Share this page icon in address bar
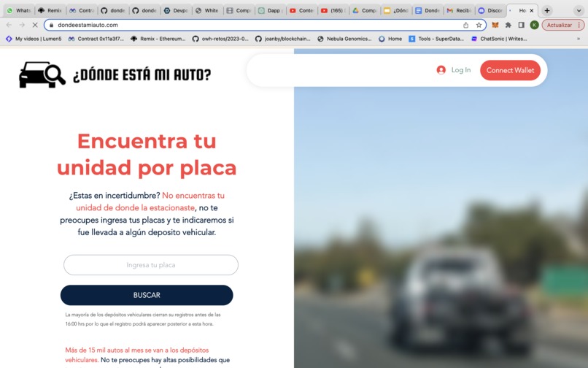The image size is (588, 368). click(465, 25)
